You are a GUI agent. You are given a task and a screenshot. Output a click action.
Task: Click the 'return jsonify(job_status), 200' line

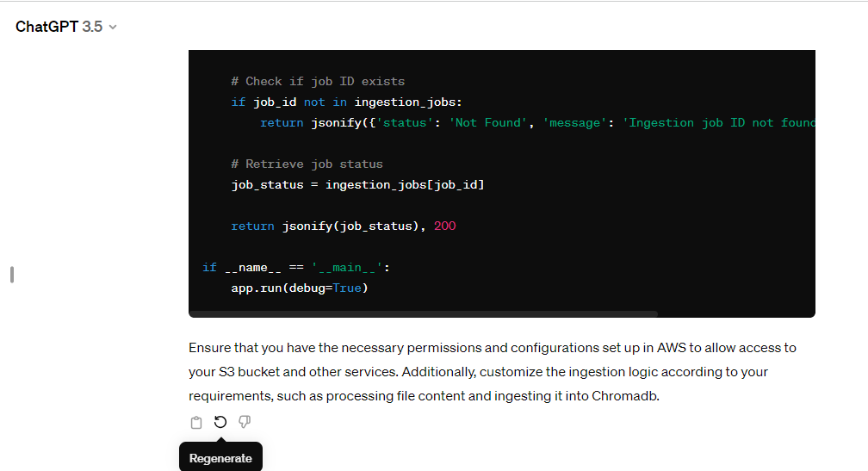[344, 226]
